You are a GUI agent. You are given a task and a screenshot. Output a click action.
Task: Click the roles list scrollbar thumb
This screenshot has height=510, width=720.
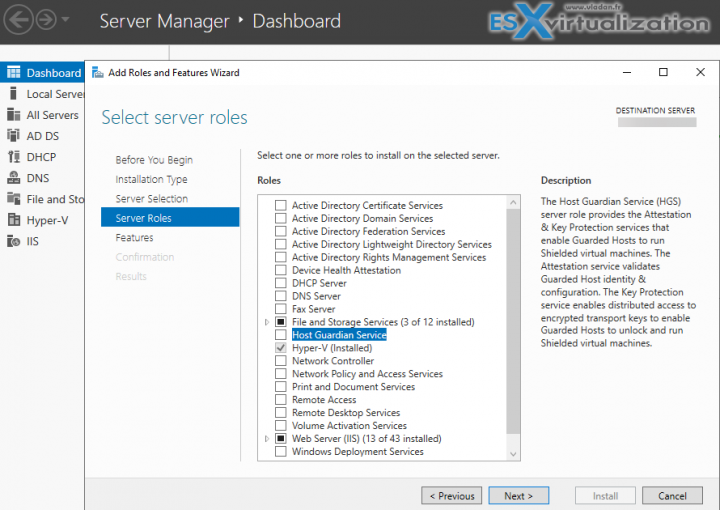pyautogui.click(x=513, y=321)
